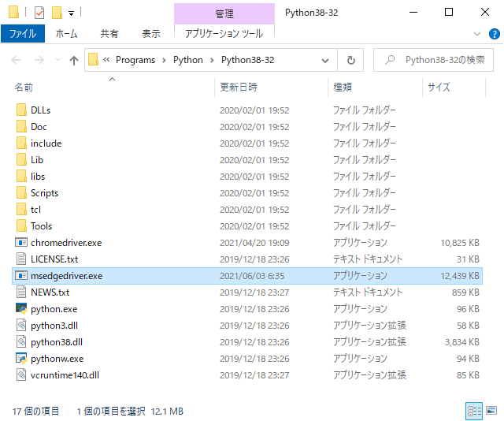Open the アプリケーション ツール tab
The height and width of the screenshot is (421, 504).
tap(224, 33)
